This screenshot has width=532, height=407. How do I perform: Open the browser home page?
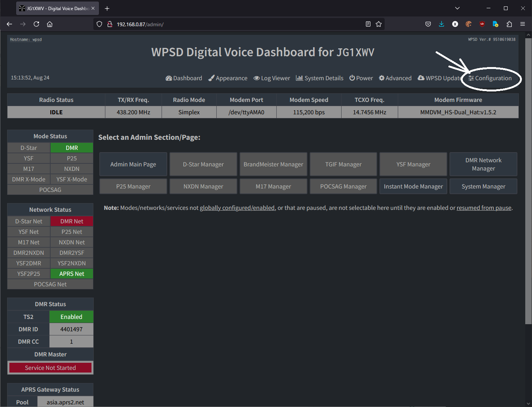[x=49, y=24]
